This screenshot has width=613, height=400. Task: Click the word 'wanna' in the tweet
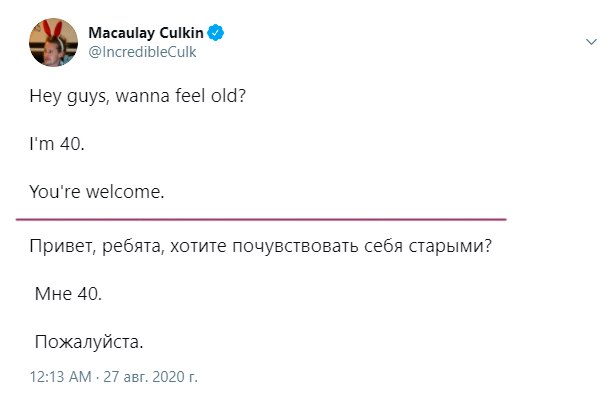click(142, 96)
